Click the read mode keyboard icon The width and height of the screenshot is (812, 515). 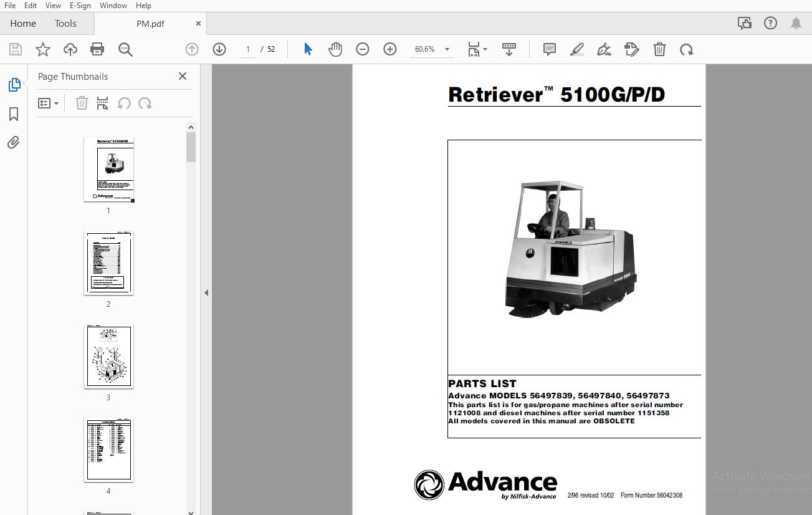coord(509,49)
